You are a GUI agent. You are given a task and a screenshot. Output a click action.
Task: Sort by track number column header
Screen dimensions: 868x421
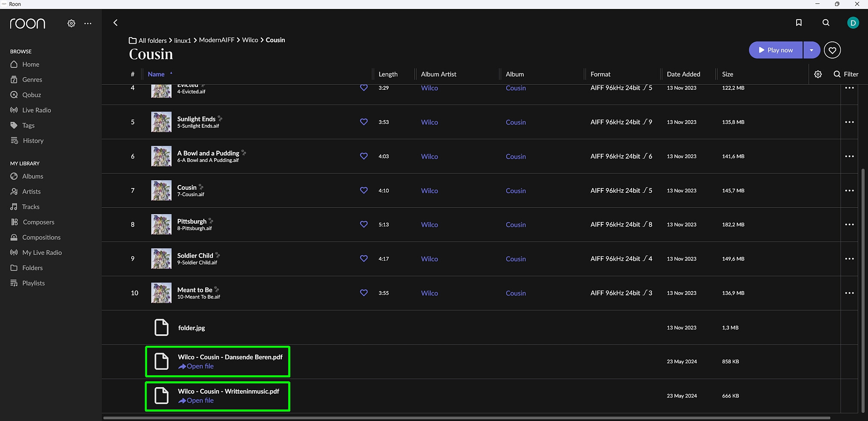pos(133,74)
